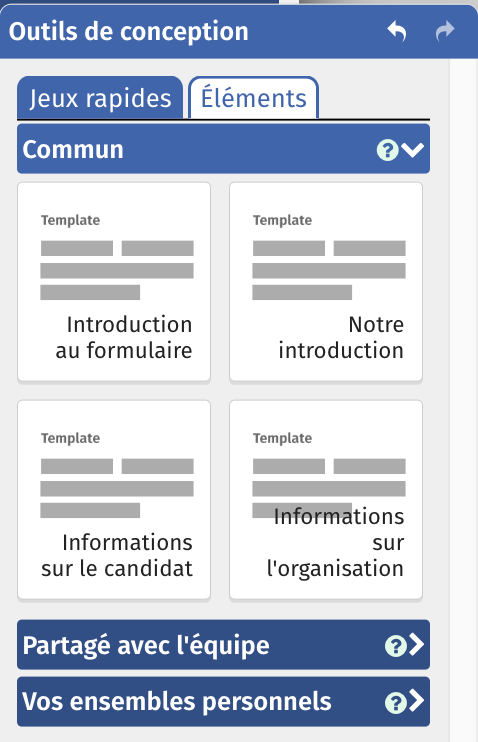Click the vertical scrollbar strip at panel edge
This screenshot has width=478, height=742.
point(463,400)
